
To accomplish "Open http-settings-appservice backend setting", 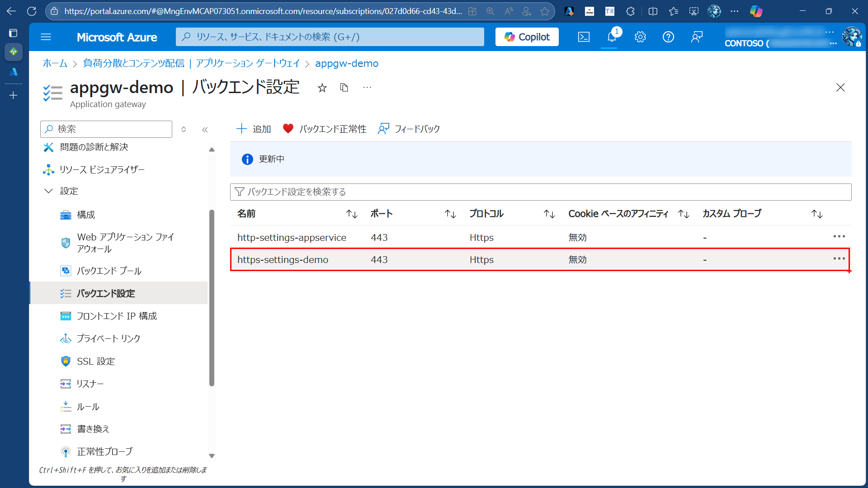I will (x=292, y=238).
